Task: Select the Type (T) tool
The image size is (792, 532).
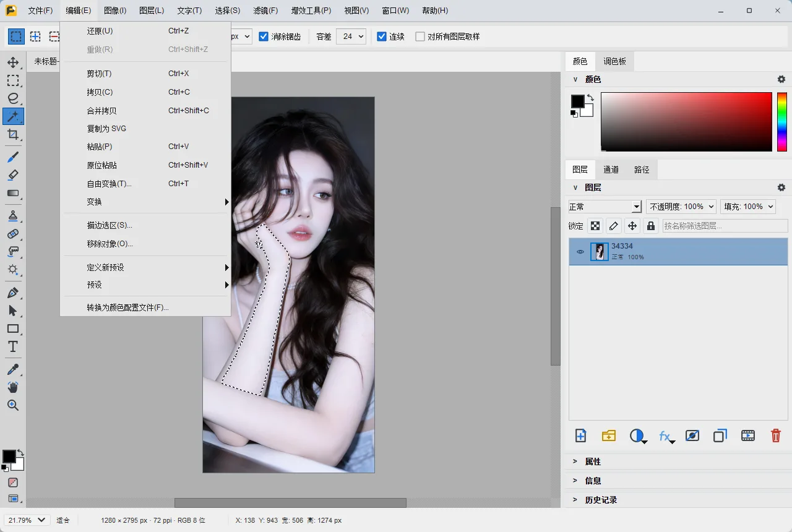Action: click(13, 346)
